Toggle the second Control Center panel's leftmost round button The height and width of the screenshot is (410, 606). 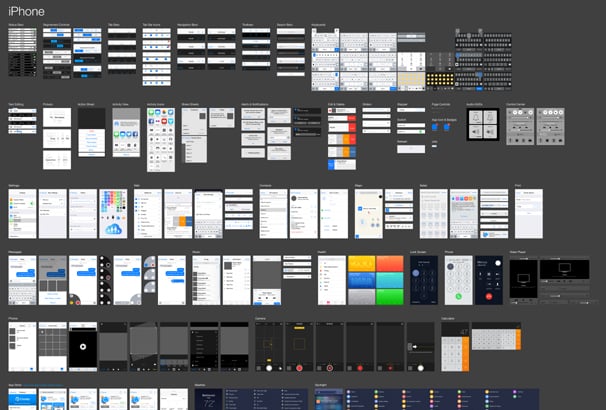point(545,112)
